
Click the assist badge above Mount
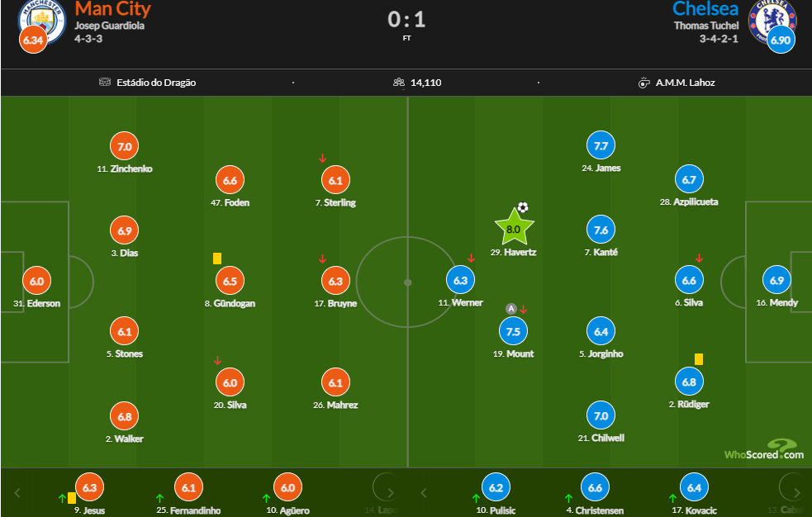(x=511, y=309)
